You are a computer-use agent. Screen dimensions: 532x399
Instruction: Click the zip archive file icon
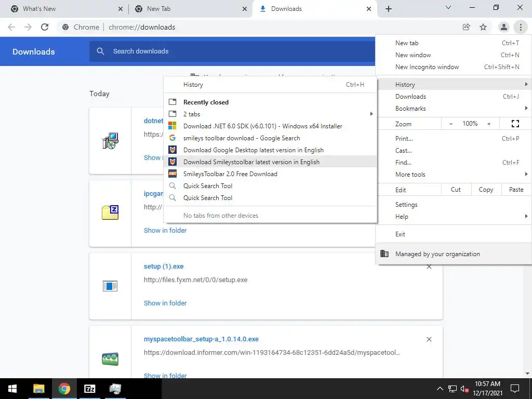[110, 212]
